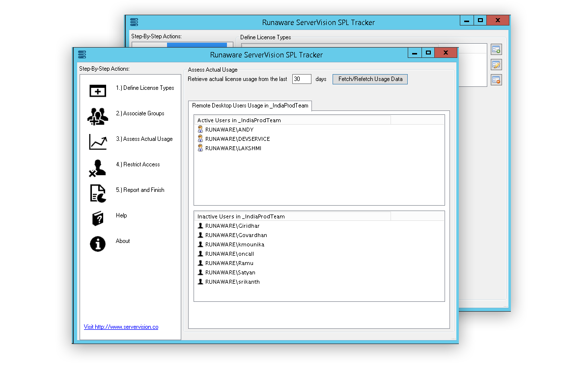This screenshot has height=373, width=588.
Task: Click the Assess Actual Usage chart icon
Action: (x=98, y=142)
